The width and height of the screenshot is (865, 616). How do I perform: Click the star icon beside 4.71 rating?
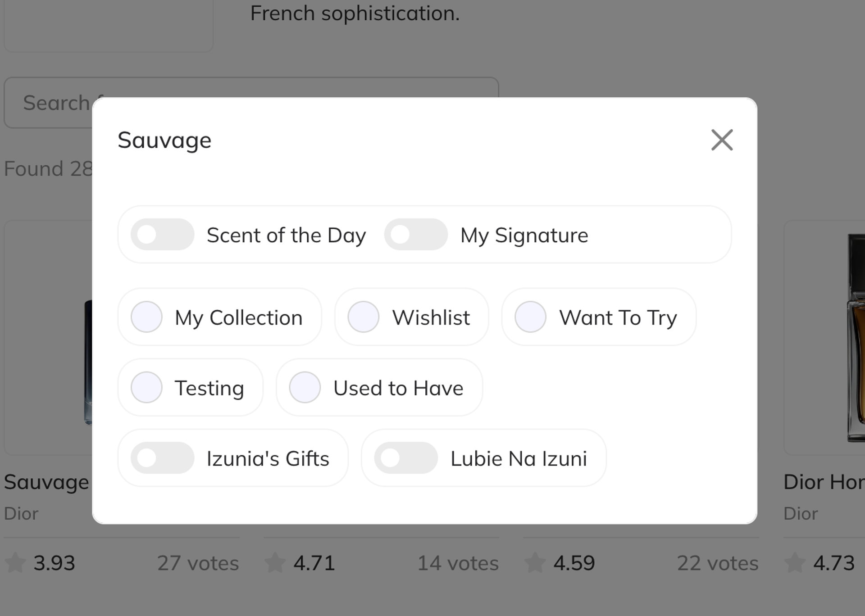(x=275, y=563)
